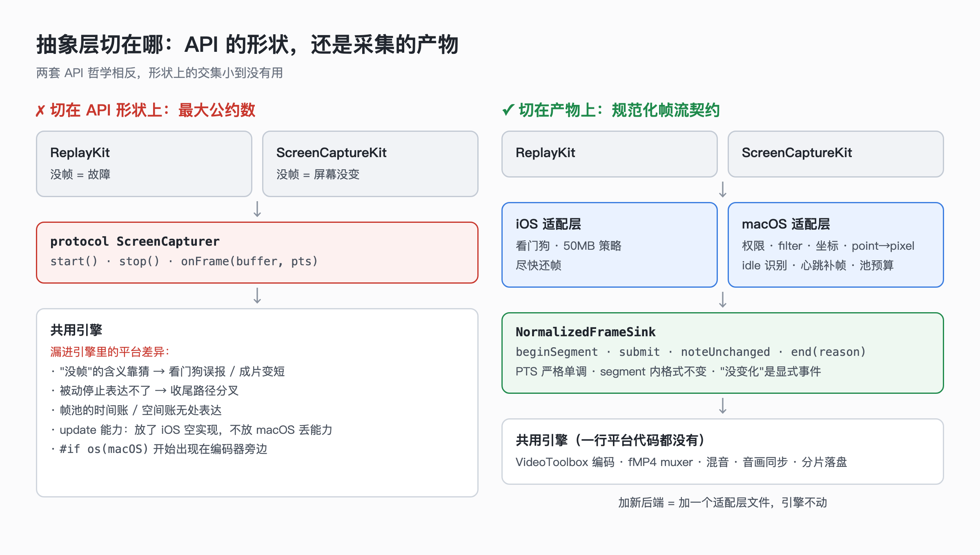Select the red heading '切在 API 形状上：最大公约数'
The image size is (980, 555).
pyautogui.click(x=153, y=110)
